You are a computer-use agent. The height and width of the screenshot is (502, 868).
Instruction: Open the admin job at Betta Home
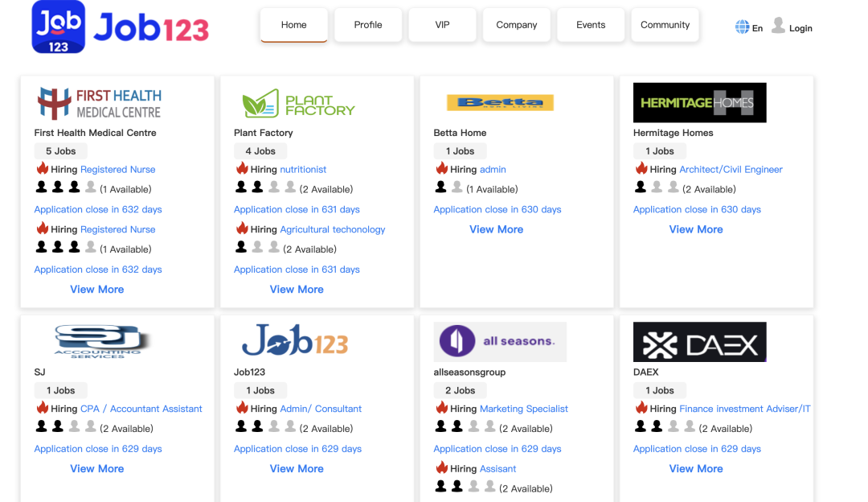[x=493, y=170]
